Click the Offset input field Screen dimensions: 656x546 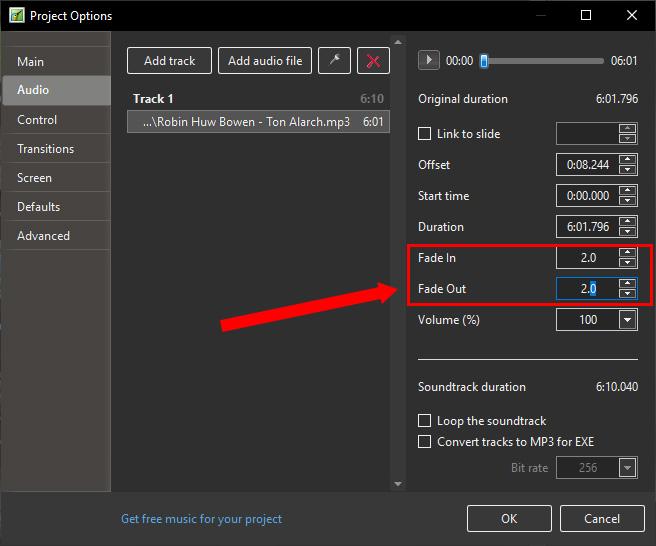(x=587, y=164)
